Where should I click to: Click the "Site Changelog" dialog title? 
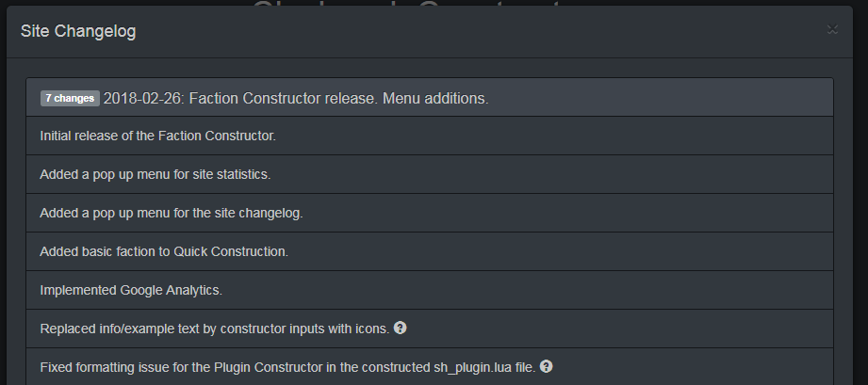click(78, 31)
